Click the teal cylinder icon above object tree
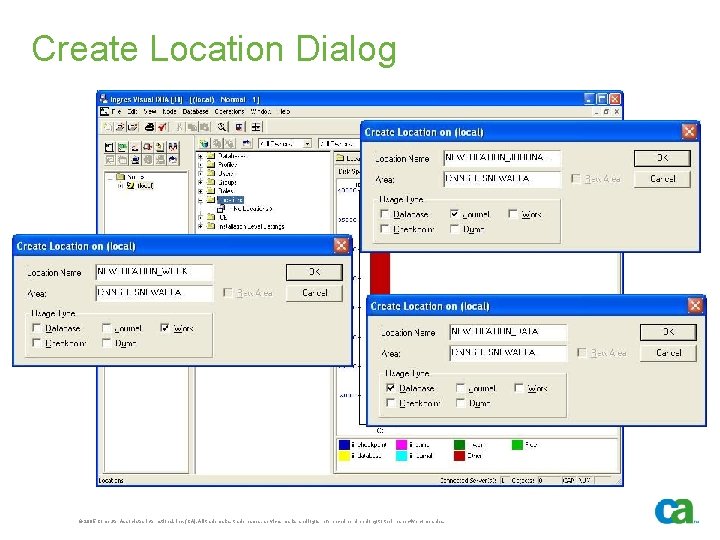 point(204,144)
